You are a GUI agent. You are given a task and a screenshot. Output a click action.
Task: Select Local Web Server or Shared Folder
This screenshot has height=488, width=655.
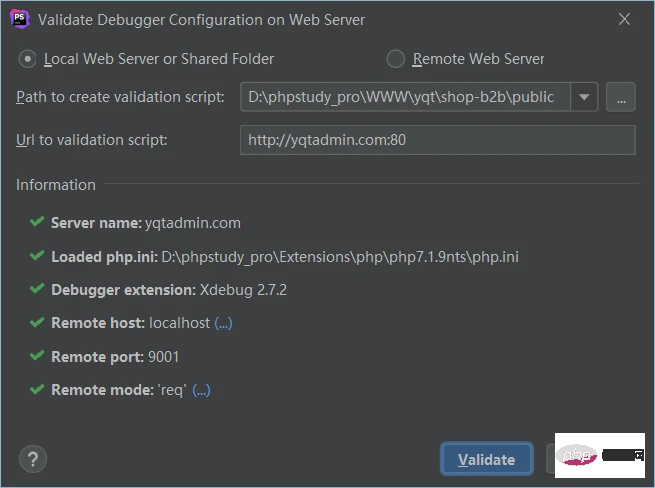point(28,59)
